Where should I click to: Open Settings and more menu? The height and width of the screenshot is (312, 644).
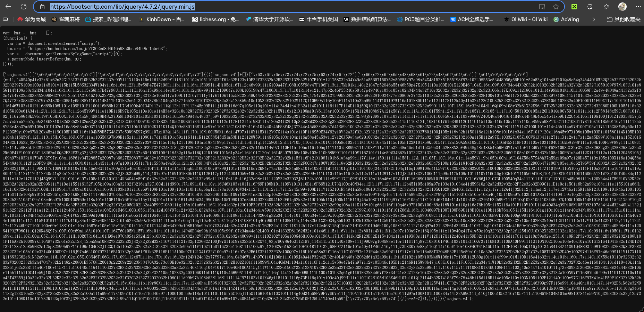638,7
